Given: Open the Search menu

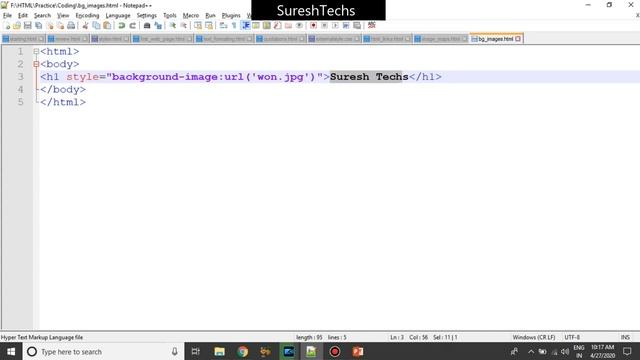Looking at the screenshot, I should [42, 16].
